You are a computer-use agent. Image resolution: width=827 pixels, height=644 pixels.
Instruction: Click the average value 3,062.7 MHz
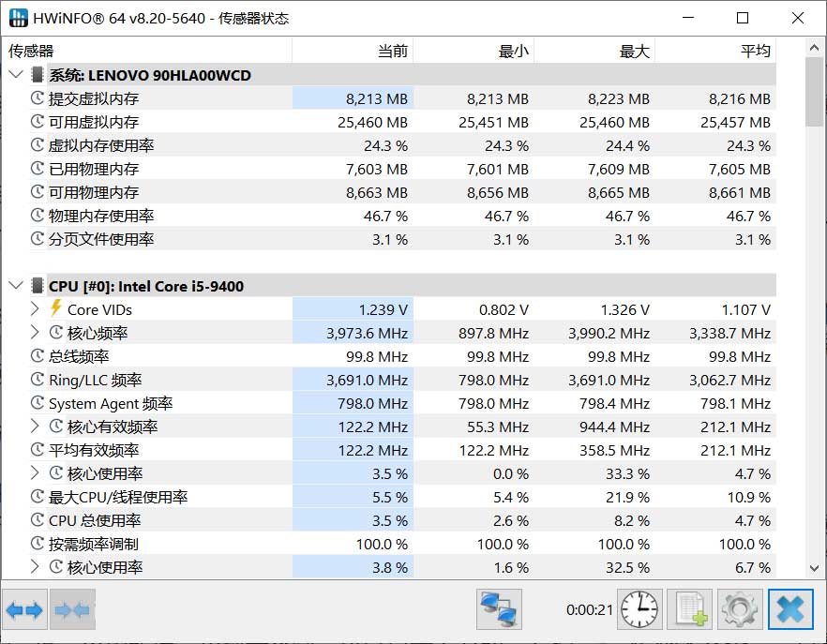coord(729,380)
